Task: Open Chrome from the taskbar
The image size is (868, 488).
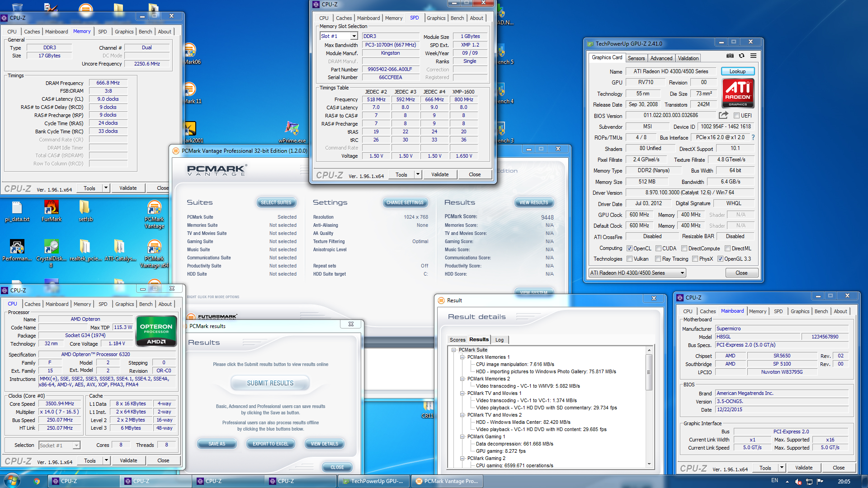Action: pyautogui.click(x=37, y=481)
